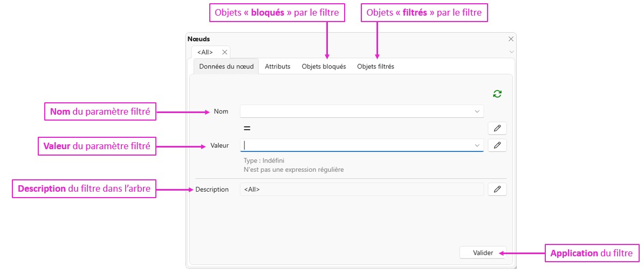Screen dimensions: 644x273
Task: Click the pencil edit button beside Description
Action: pyautogui.click(x=497, y=190)
